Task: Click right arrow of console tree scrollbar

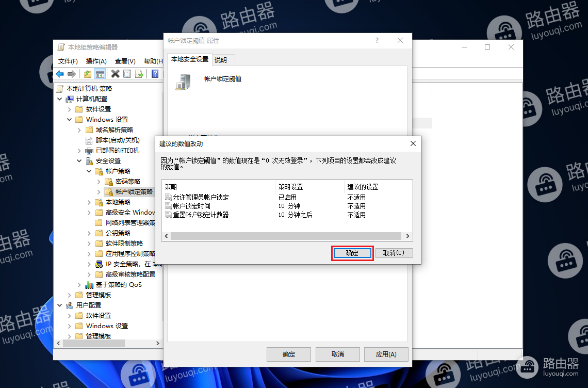Action: 157,343
